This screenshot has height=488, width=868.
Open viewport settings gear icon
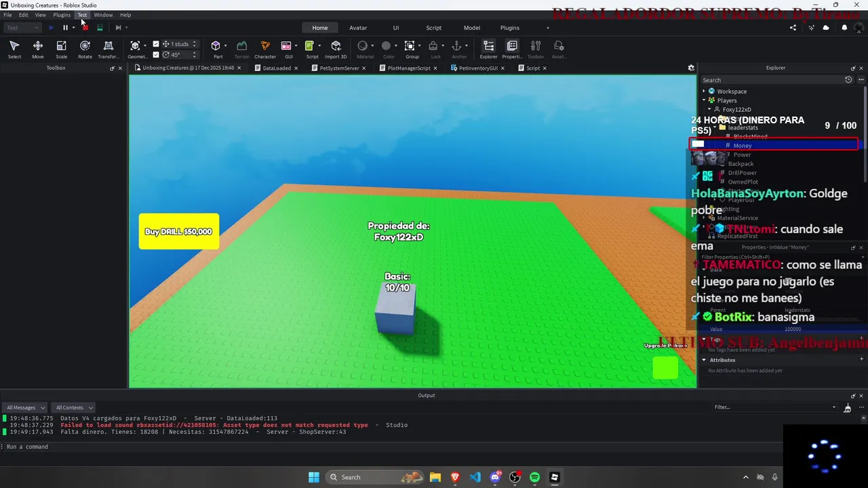[x=691, y=68]
